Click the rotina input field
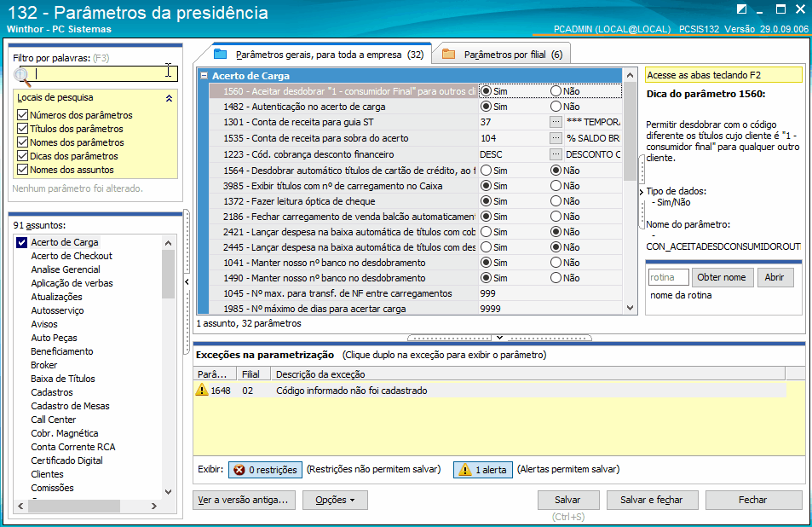Viewport: 812px width, 527px height. click(x=669, y=277)
